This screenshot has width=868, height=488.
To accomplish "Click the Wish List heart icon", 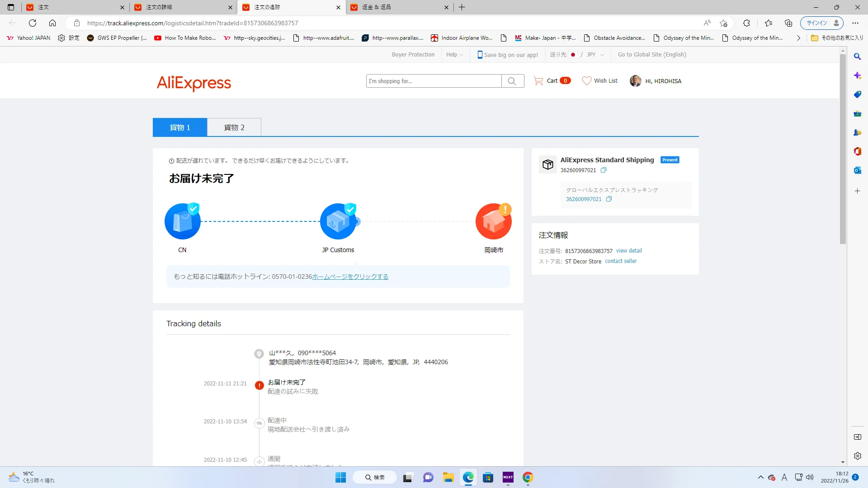I will pos(586,81).
